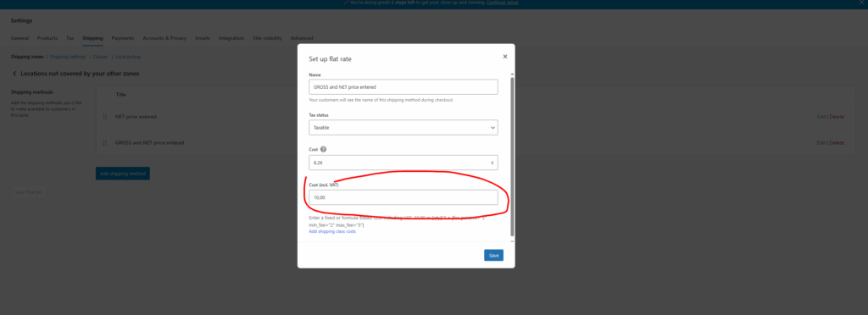Click the Shipping settings sub-link

(68, 57)
